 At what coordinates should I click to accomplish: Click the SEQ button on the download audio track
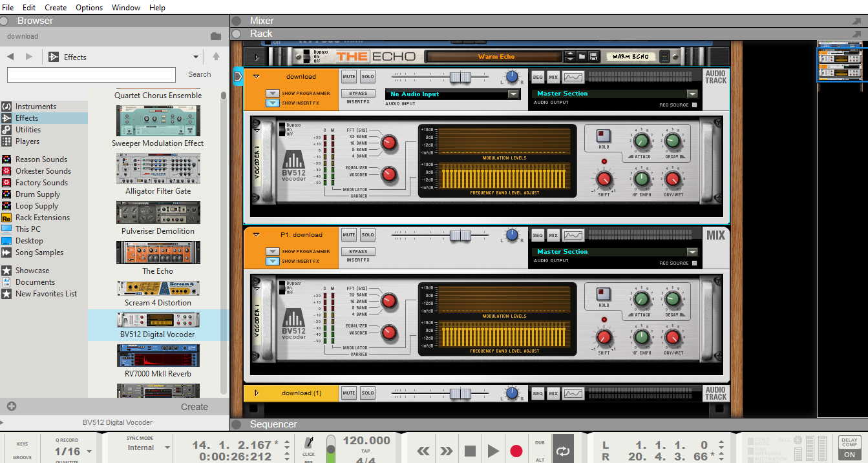[538, 77]
